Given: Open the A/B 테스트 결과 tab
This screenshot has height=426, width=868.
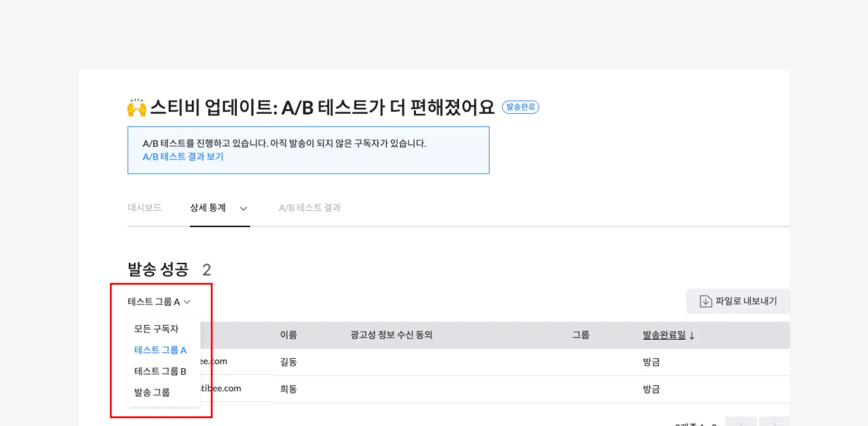Looking at the screenshot, I should [x=310, y=207].
